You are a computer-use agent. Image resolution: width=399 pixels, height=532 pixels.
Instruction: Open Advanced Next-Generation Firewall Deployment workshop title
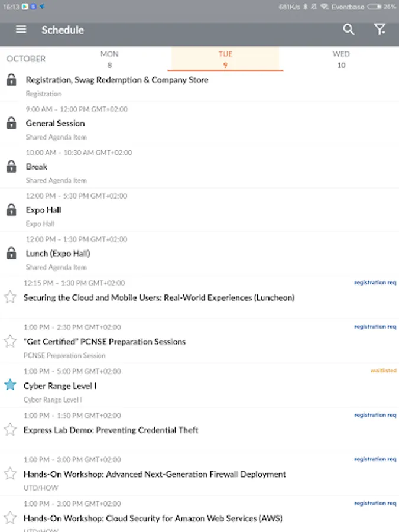tap(155, 474)
